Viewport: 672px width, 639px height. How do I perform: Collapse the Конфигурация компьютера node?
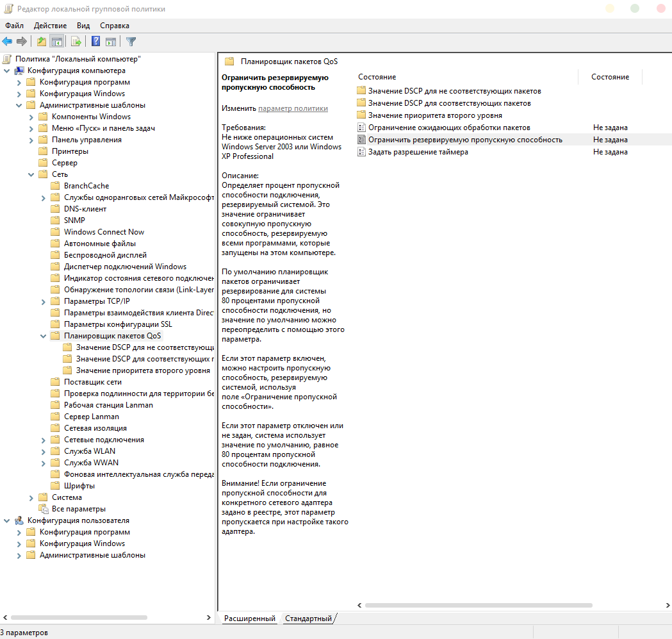point(6,71)
